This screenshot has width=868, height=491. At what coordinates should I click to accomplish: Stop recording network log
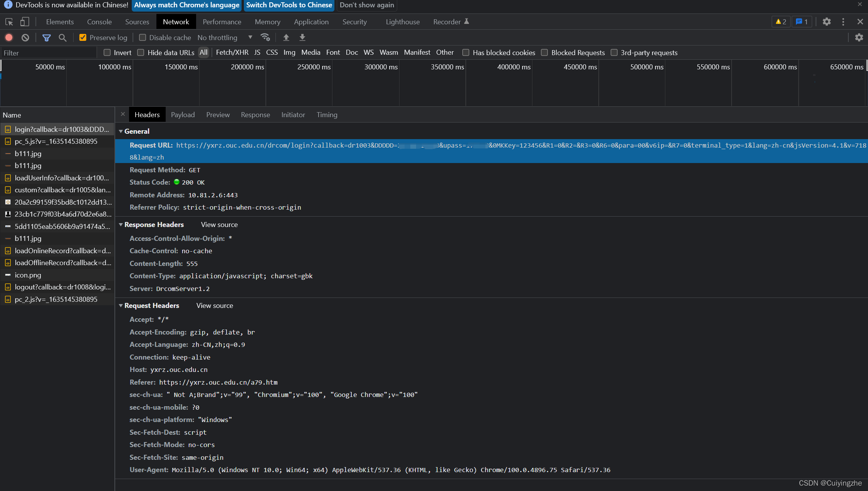coord(9,37)
